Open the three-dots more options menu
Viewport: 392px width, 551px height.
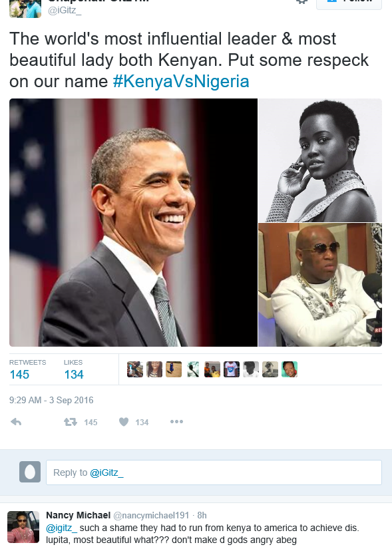click(x=176, y=422)
